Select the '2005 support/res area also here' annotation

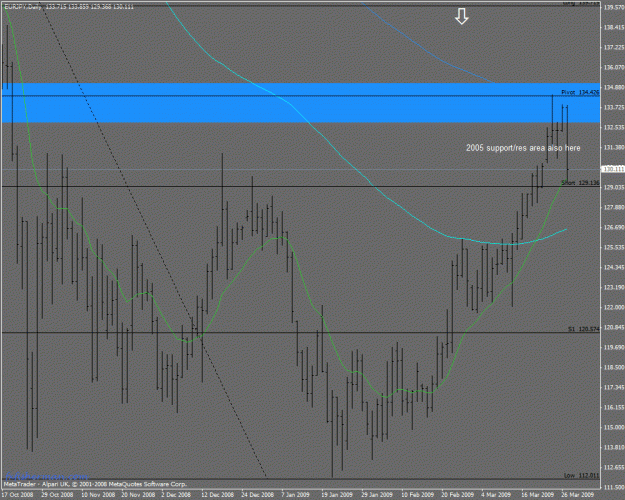point(523,148)
